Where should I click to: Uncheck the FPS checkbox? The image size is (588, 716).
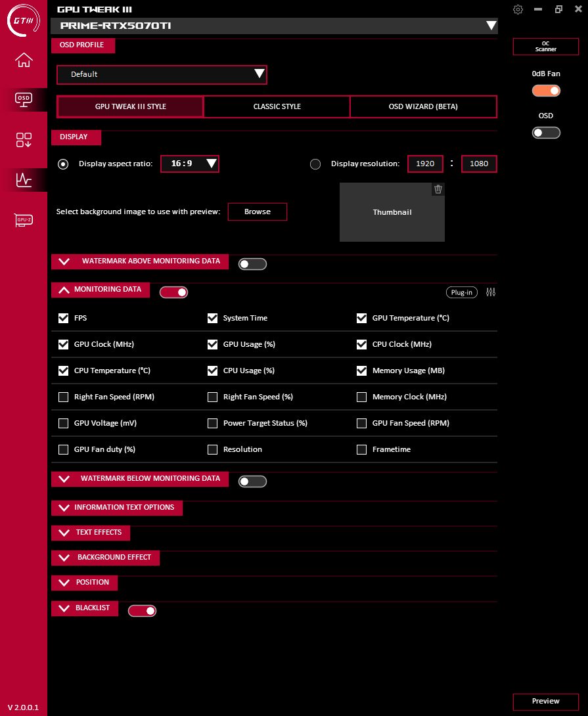64,319
